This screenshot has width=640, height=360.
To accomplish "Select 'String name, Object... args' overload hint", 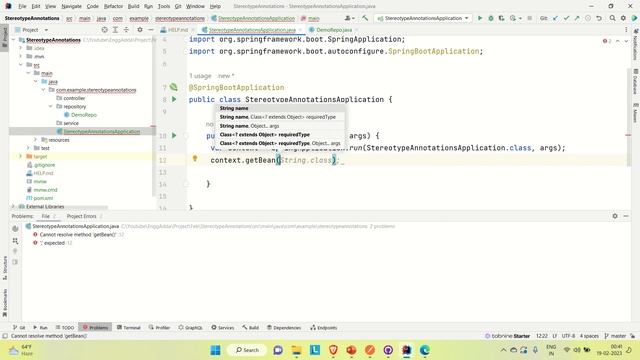I will point(249,126).
